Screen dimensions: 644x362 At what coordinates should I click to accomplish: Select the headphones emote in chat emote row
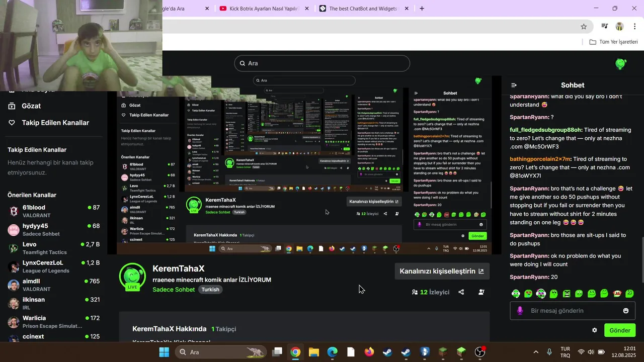(541, 294)
